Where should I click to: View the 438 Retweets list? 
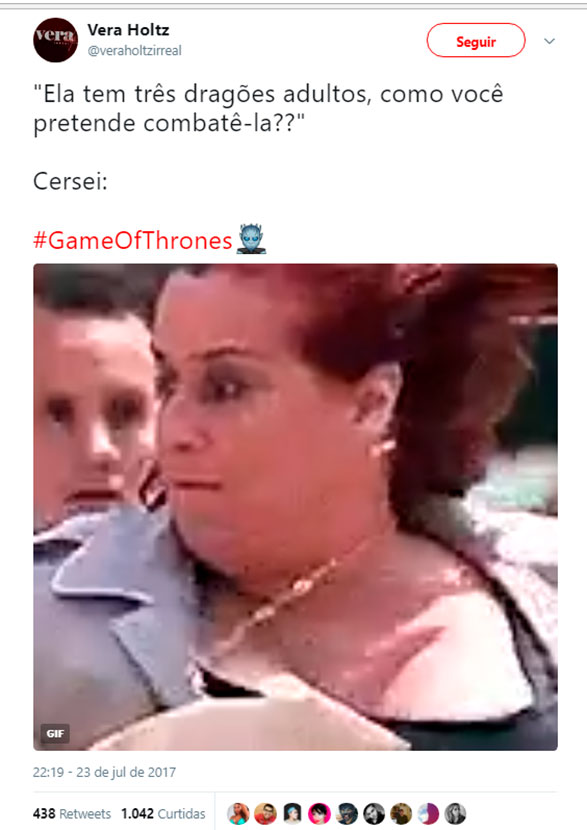click(72, 814)
